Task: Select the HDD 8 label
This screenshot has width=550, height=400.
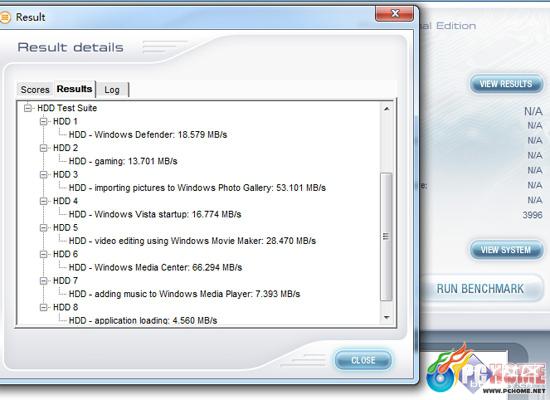Action: pos(65,307)
